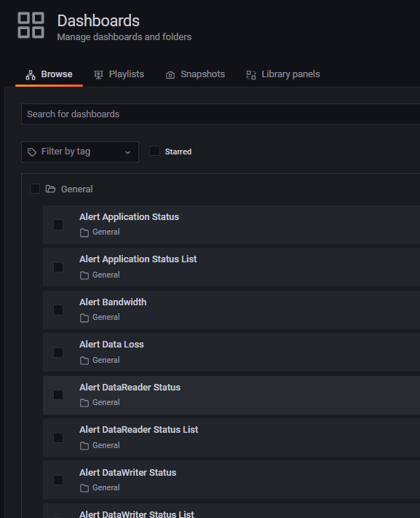This screenshot has width=420, height=518.
Task: Tick the Alert DataReader Status checkbox
Action: tap(58, 395)
